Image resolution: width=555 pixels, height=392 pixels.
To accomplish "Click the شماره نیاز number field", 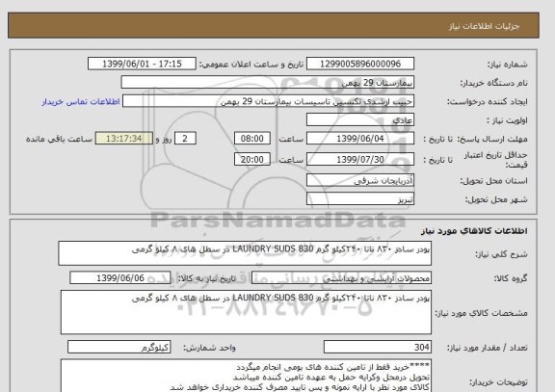I will [x=360, y=64].
